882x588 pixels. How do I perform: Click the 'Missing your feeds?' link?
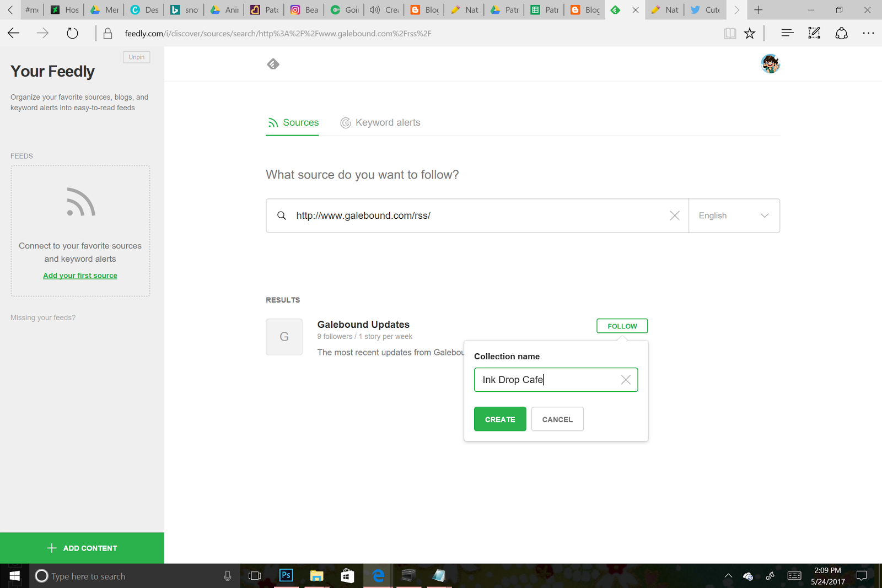[x=43, y=317]
